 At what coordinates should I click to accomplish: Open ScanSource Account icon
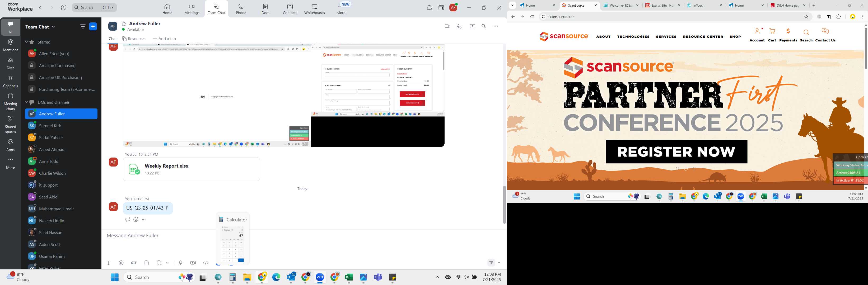pos(757,35)
